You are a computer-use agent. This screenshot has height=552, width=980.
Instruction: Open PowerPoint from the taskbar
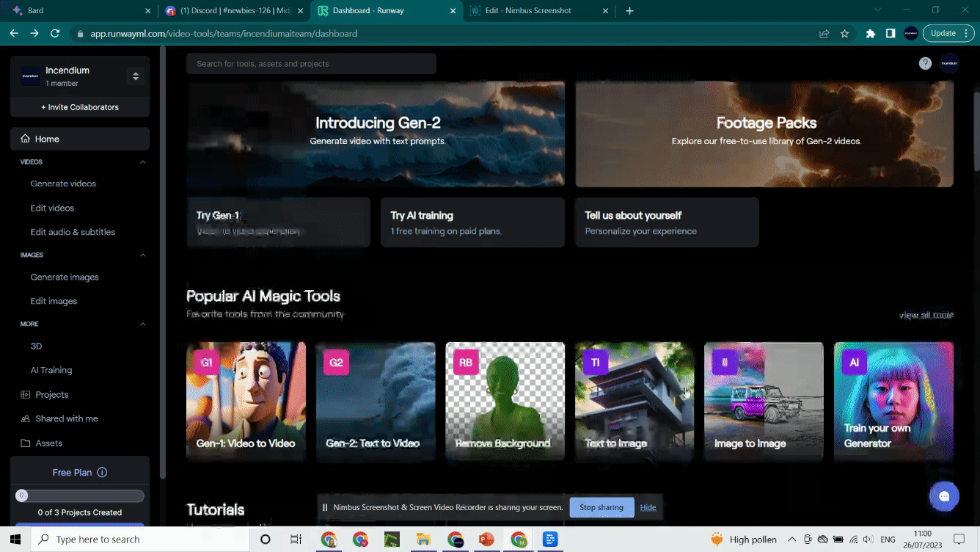click(486, 540)
